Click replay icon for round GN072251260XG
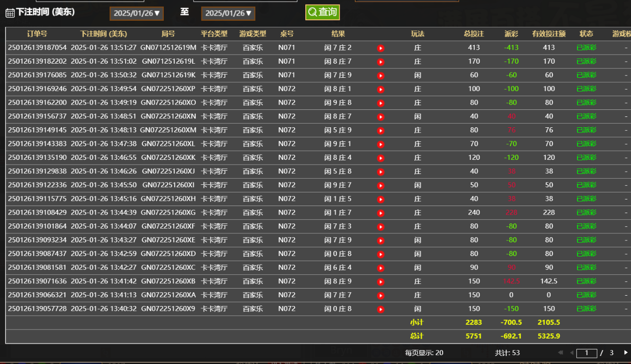Image resolution: width=631 pixels, height=364 pixels. click(380, 213)
